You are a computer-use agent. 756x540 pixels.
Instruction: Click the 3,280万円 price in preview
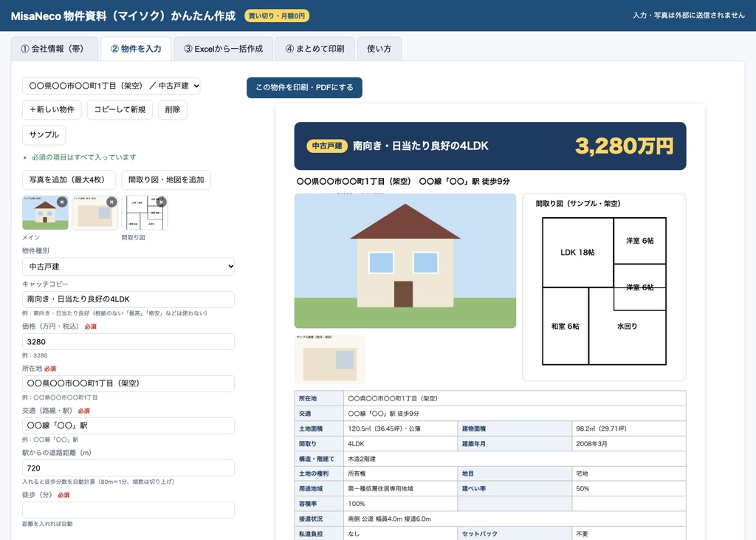click(x=624, y=146)
